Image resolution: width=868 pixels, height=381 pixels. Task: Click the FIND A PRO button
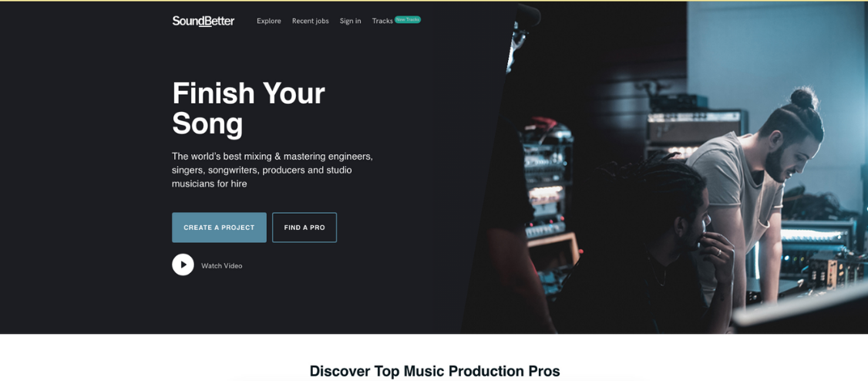click(304, 228)
